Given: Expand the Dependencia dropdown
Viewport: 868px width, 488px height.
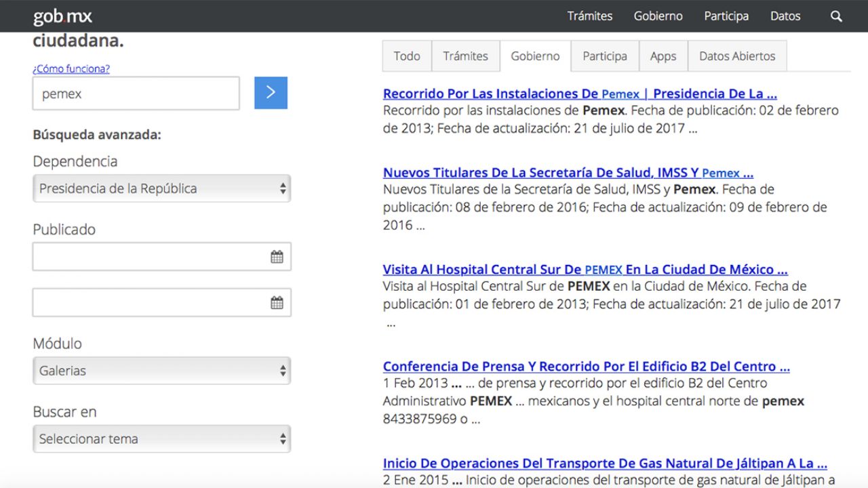Looking at the screenshot, I should tap(161, 188).
